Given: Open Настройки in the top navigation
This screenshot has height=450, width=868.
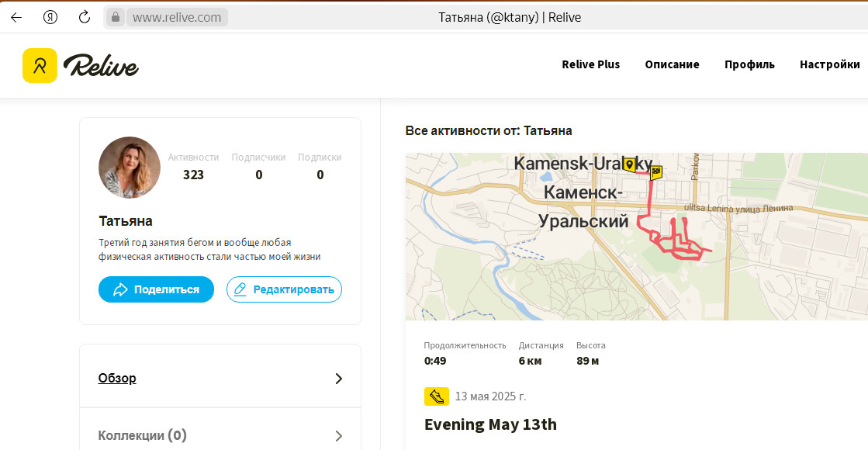Looking at the screenshot, I should (830, 64).
